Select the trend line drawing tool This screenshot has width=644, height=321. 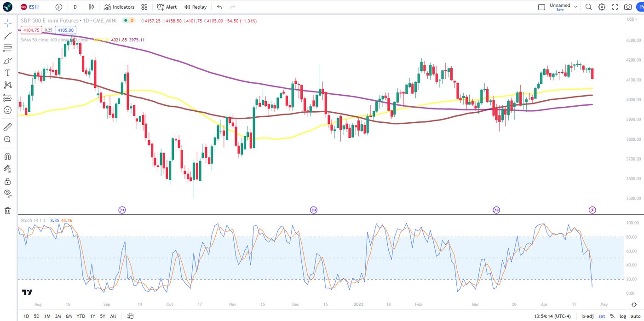tap(8, 35)
